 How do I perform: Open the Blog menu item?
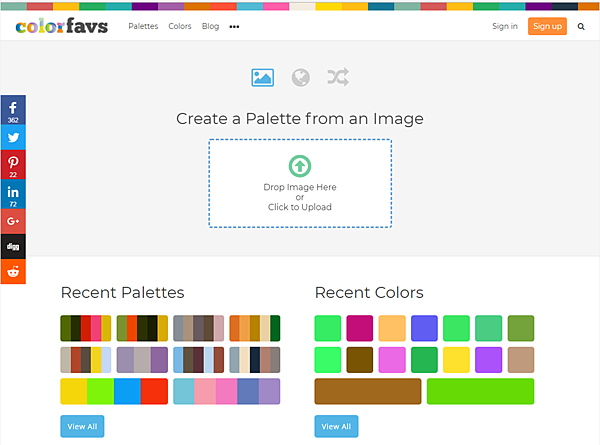click(x=210, y=26)
